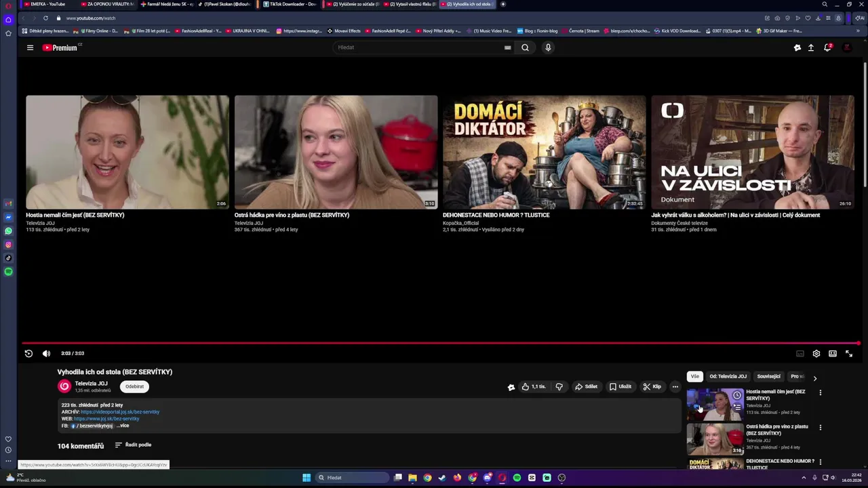Open Televízia JOJ channel avatar
868x488 pixels.
pos(64,386)
